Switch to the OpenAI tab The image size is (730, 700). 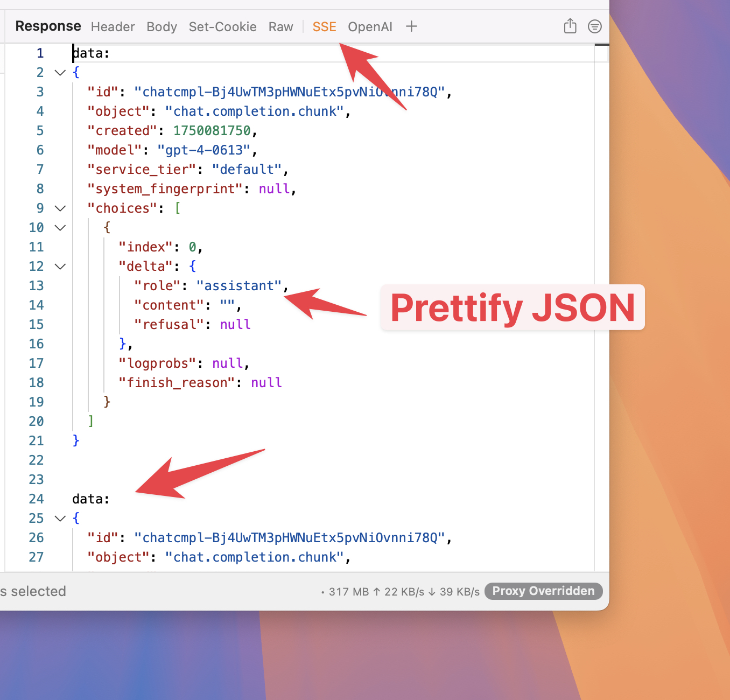370,27
